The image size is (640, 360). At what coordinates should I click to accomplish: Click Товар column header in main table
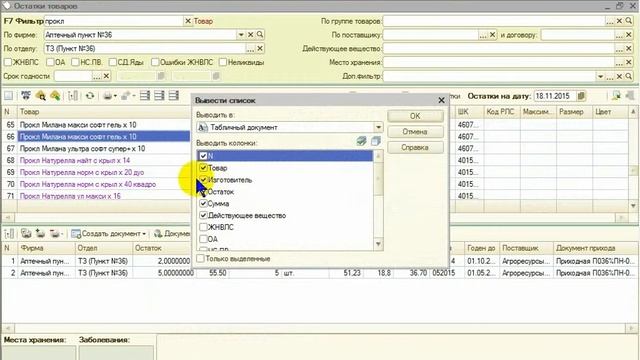click(104, 112)
